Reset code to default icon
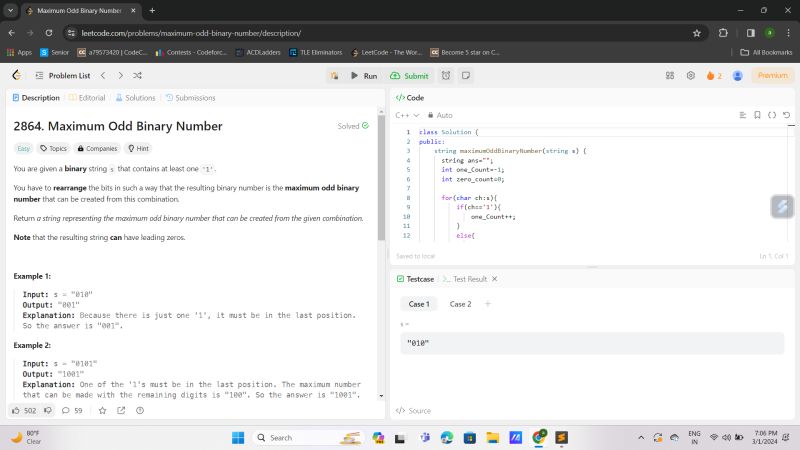Viewport: 800px width, 450px height. pos(786,115)
